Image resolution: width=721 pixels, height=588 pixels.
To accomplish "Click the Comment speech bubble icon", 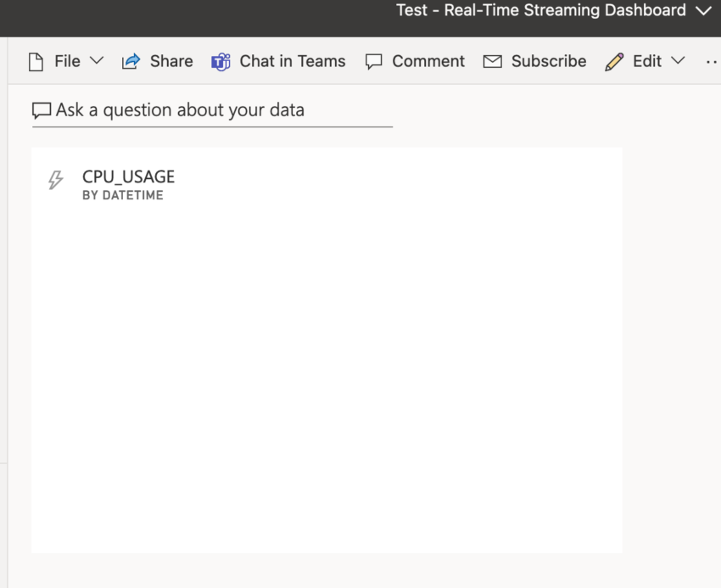I will (373, 61).
